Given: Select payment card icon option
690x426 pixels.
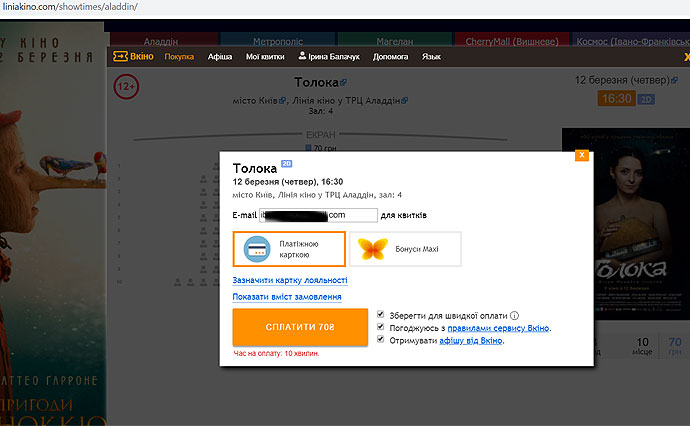Looking at the screenshot, I should [256, 248].
